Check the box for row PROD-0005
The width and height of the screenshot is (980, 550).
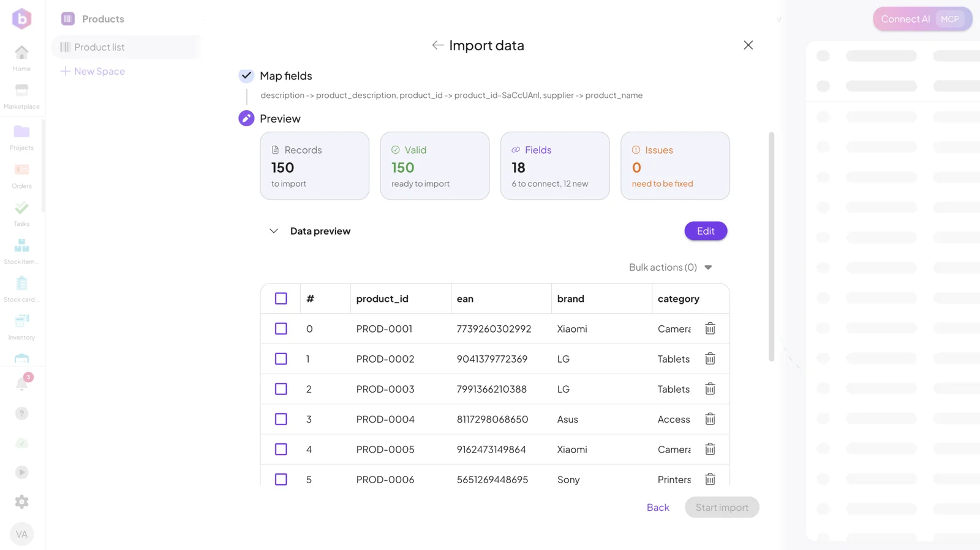(281, 450)
